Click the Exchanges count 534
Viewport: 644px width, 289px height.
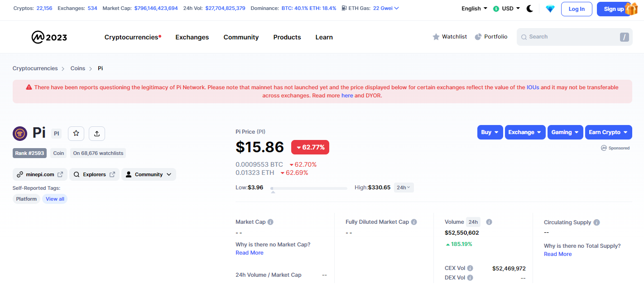tap(92, 8)
